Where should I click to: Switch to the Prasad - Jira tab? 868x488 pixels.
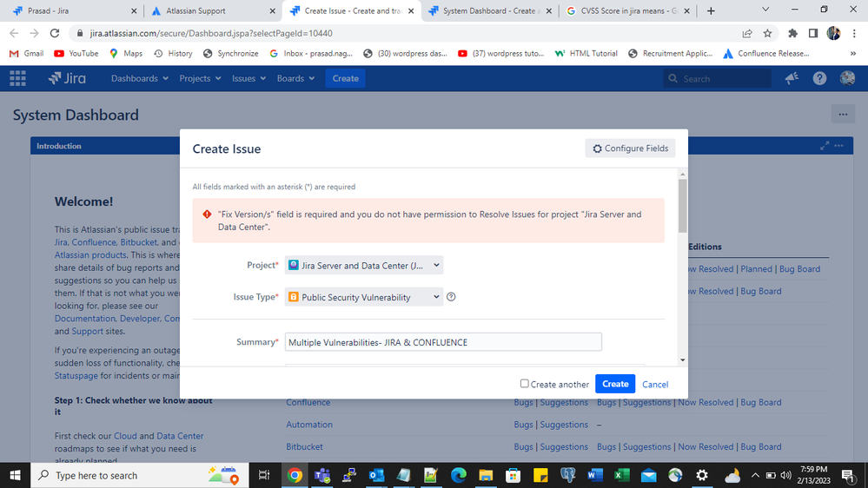click(72, 11)
